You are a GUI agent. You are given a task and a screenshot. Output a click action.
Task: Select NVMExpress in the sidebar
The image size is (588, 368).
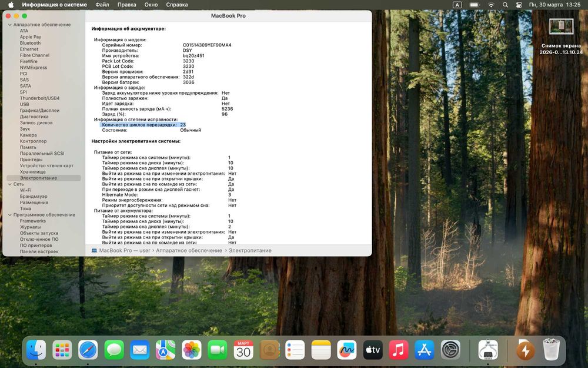tap(34, 68)
